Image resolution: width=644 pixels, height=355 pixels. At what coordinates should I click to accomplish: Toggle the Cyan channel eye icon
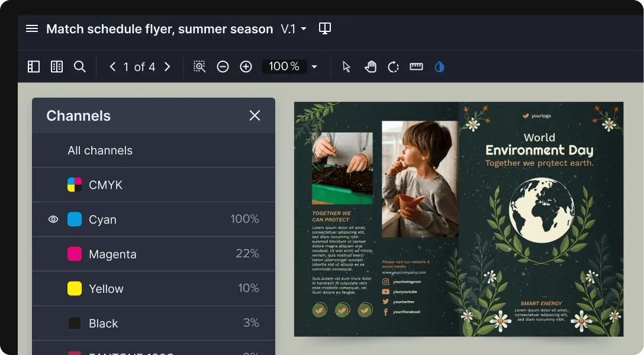pyautogui.click(x=53, y=220)
